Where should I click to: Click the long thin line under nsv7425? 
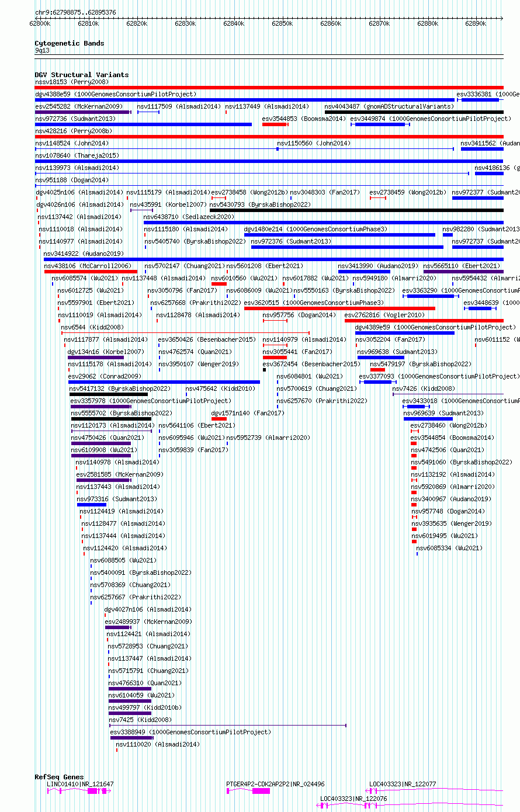[228, 726]
